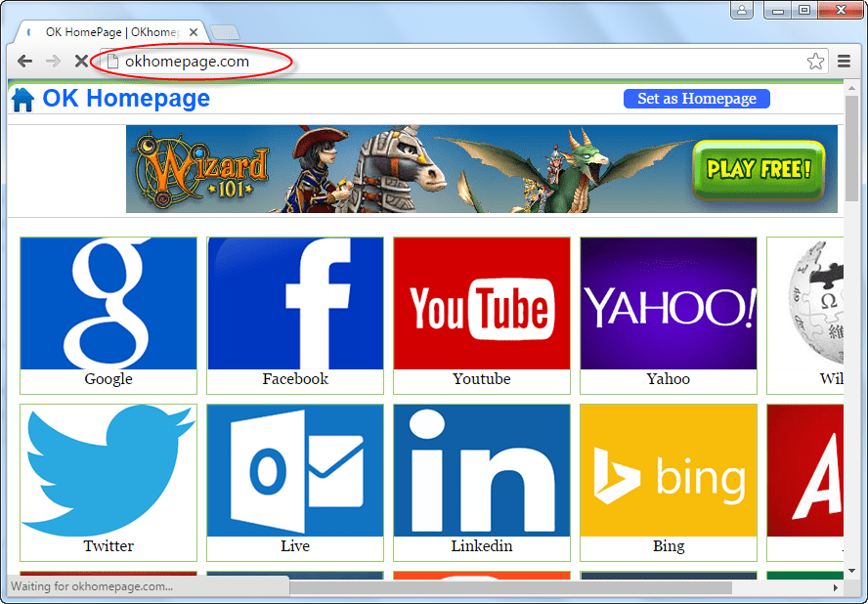Click the vertical scrollbar down arrow
This screenshot has height=604, width=868.
click(x=852, y=571)
